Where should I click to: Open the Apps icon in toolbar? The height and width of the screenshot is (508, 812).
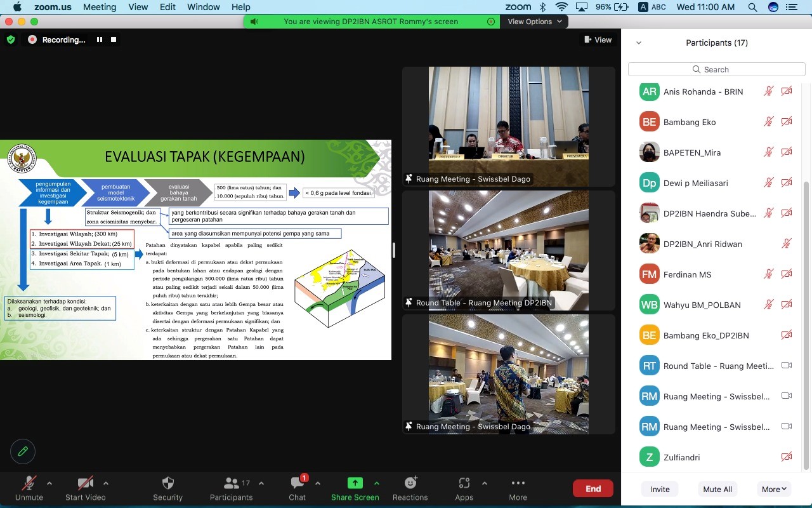pos(464,483)
